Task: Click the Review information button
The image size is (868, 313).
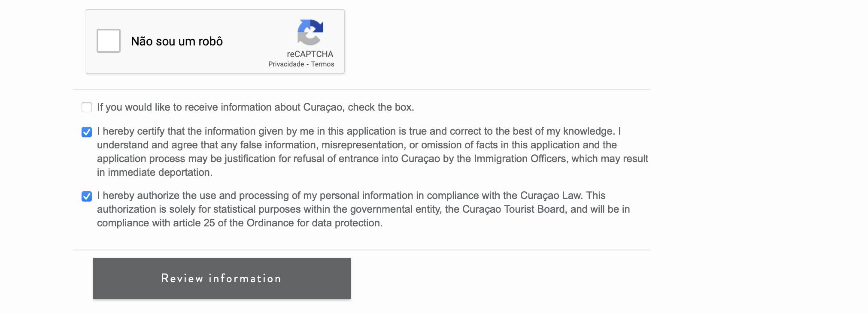Action: click(x=222, y=278)
